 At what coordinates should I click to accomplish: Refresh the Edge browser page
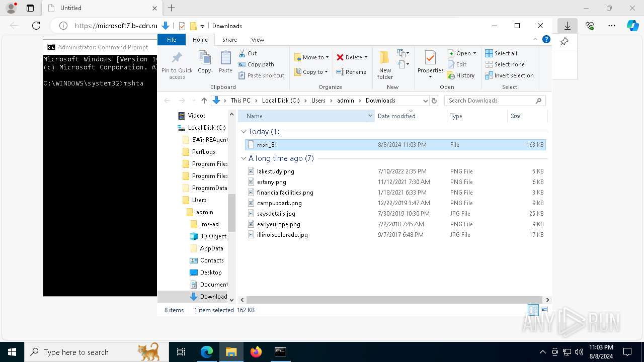point(36,26)
